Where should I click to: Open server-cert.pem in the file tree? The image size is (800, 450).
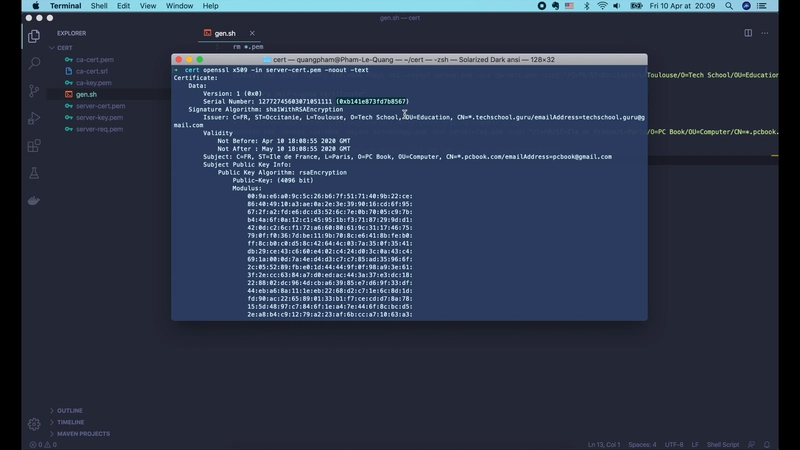click(99, 105)
